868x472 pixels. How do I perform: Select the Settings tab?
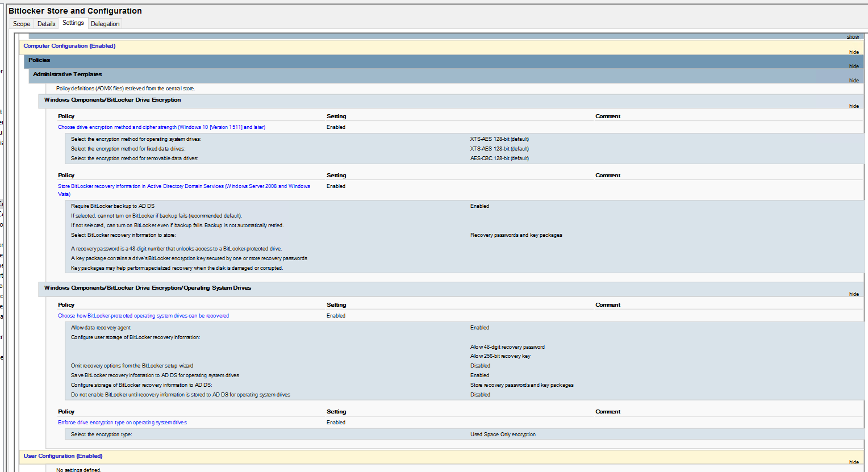coord(73,23)
